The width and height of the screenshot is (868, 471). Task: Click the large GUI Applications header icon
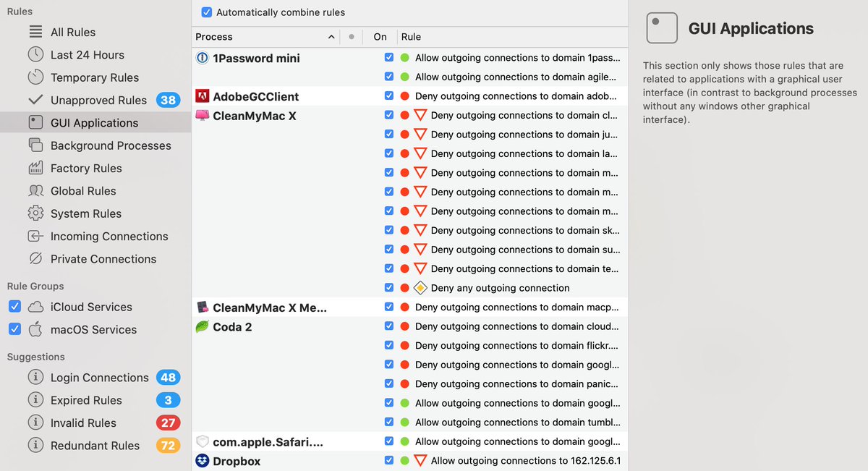(x=661, y=28)
